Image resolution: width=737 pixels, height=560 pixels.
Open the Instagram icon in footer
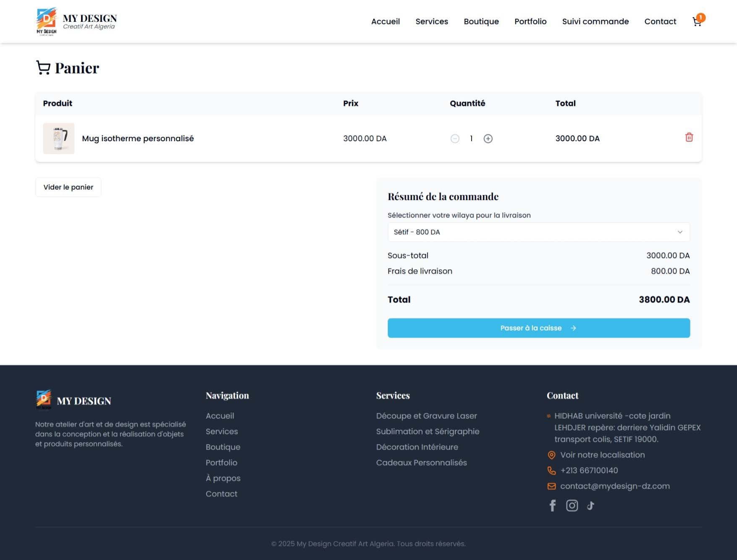pos(572,505)
